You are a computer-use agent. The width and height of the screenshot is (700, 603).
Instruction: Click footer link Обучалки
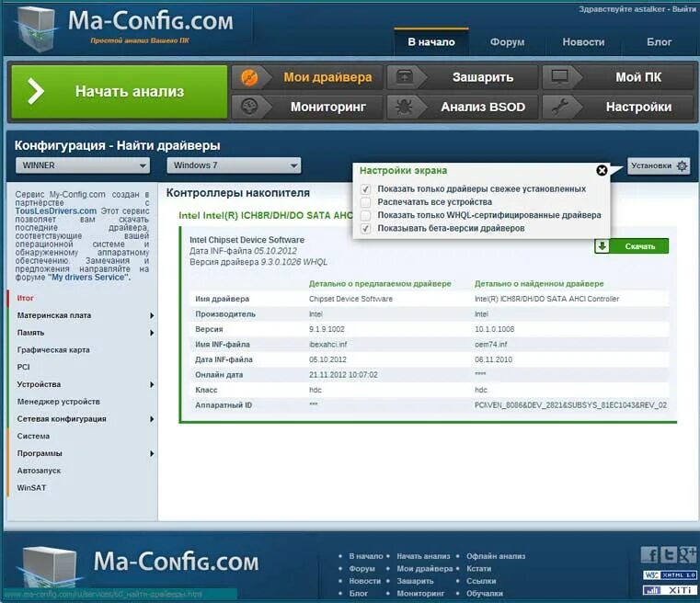pos(485,594)
